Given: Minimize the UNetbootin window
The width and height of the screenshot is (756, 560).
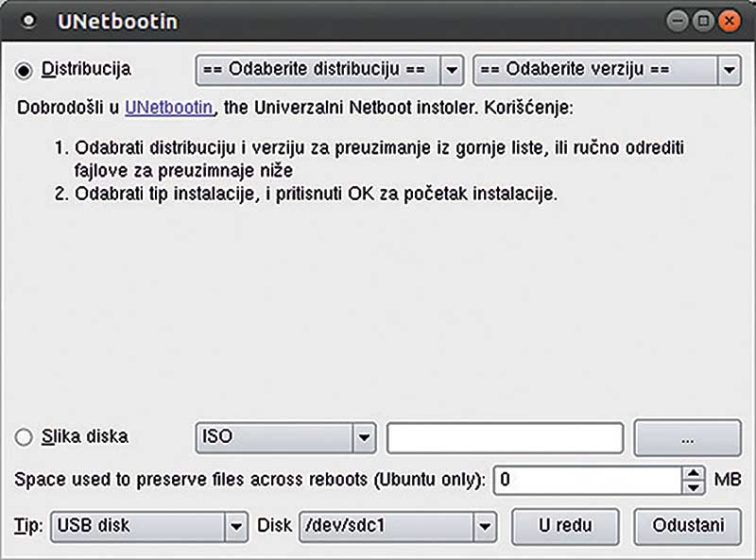Looking at the screenshot, I should click(678, 21).
